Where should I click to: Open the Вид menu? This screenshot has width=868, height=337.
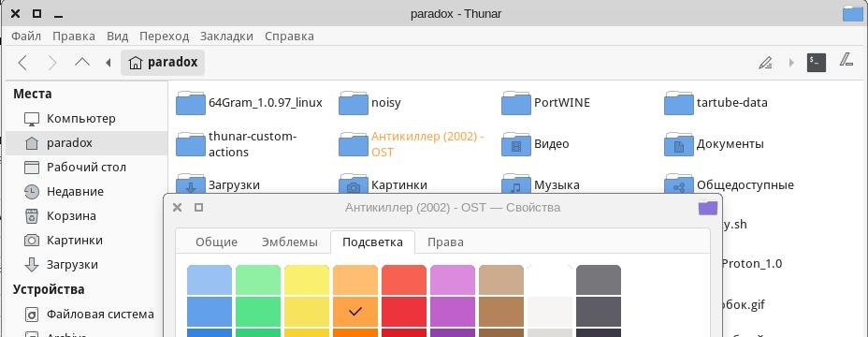click(x=117, y=36)
